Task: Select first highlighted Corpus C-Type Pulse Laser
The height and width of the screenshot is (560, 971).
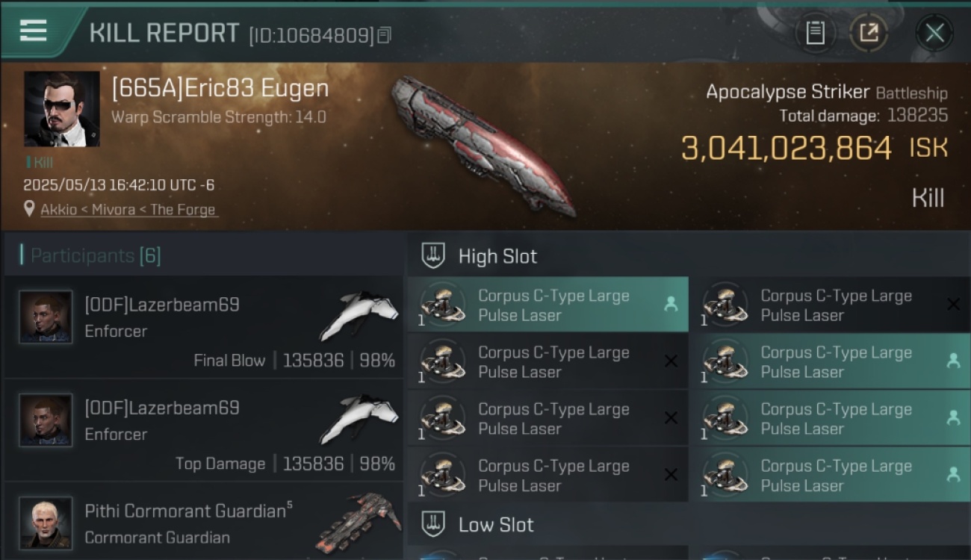Action: coord(548,305)
